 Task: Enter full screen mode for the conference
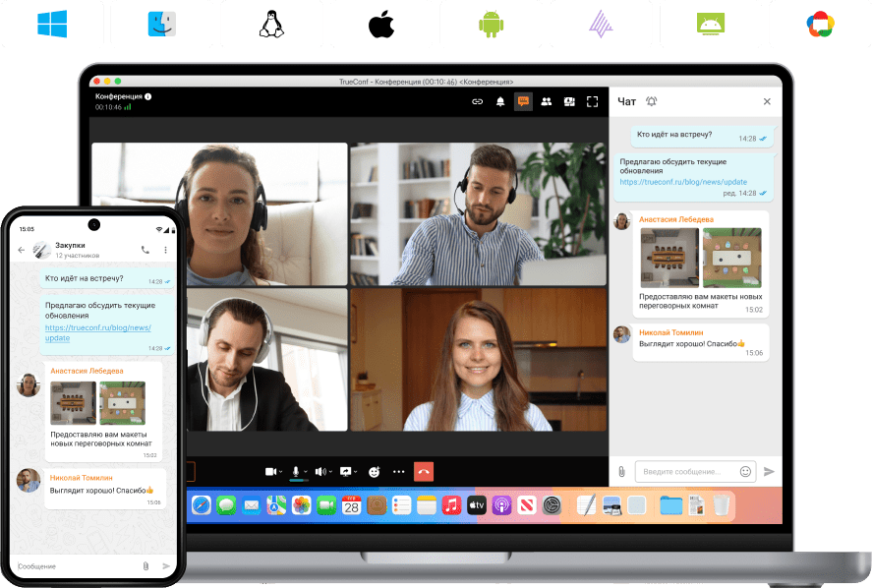(592, 101)
